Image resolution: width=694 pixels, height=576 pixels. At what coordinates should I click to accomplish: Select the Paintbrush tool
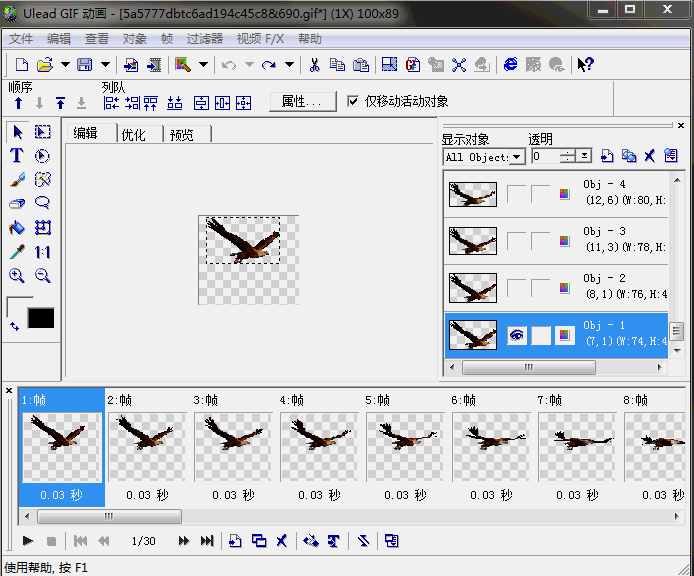17,180
